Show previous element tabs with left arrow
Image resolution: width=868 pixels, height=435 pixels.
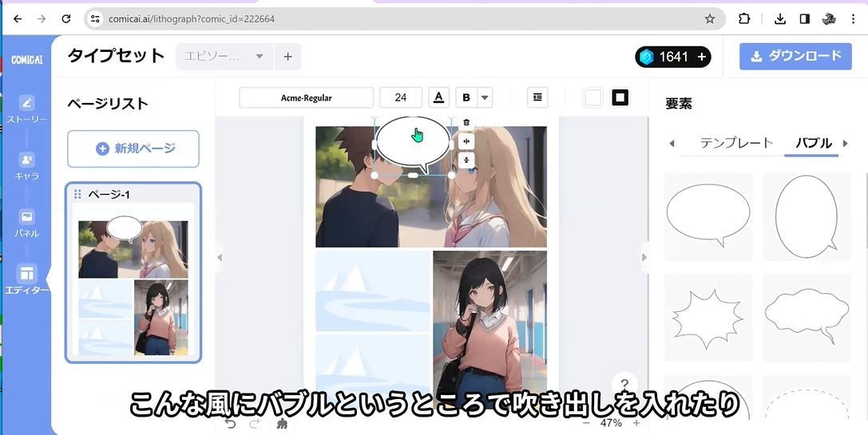672,144
